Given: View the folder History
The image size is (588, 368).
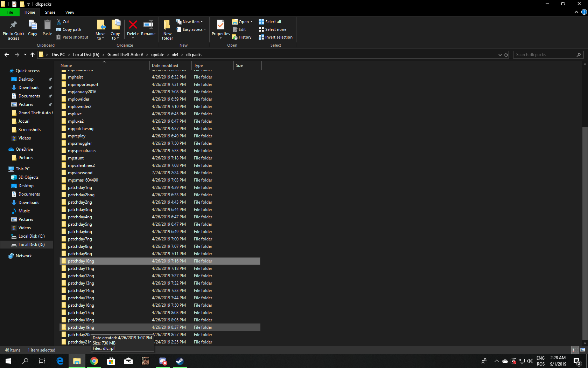Looking at the screenshot, I should point(242,37).
